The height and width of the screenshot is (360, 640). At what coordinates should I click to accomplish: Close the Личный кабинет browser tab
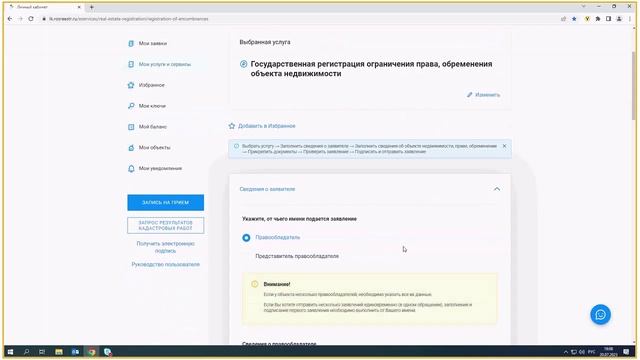[x=79, y=7]
